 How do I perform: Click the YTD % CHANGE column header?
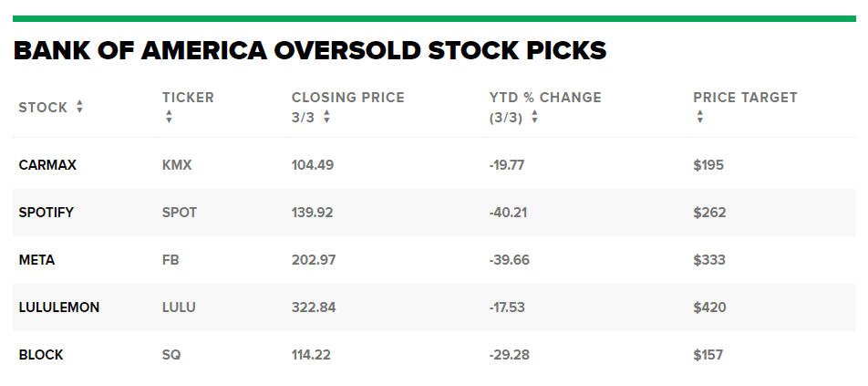(x=545, y=98)
